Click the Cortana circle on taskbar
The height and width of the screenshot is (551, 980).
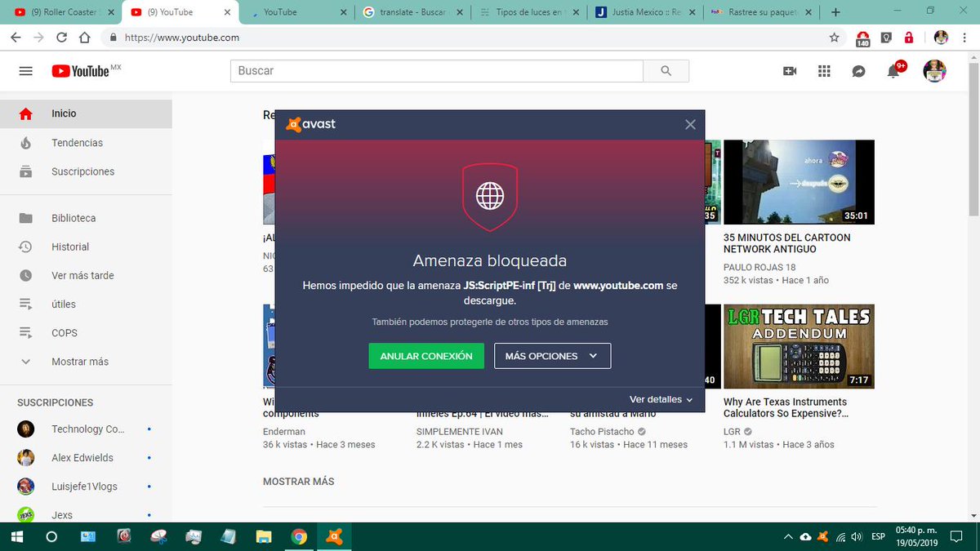point(51,536)
